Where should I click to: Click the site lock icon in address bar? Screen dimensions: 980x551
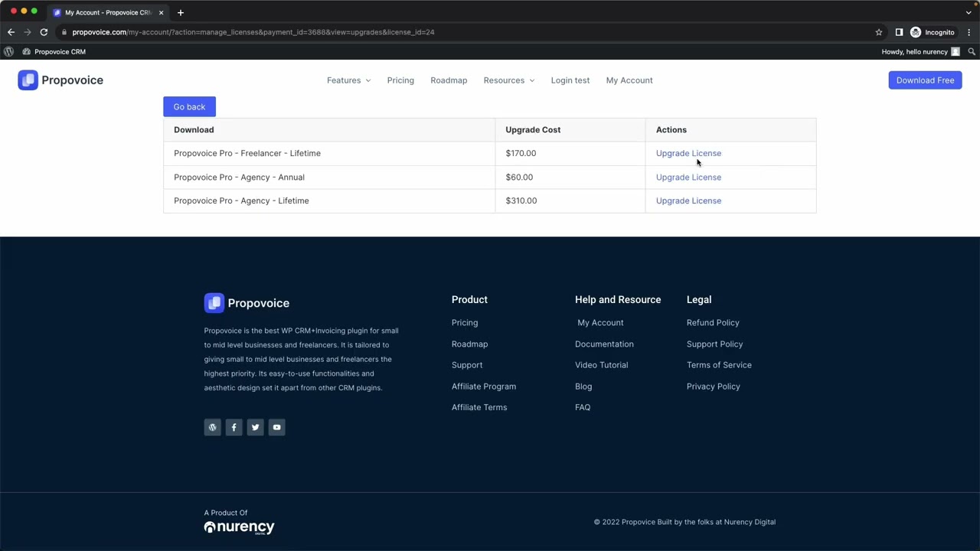click(x=65, y=32)
